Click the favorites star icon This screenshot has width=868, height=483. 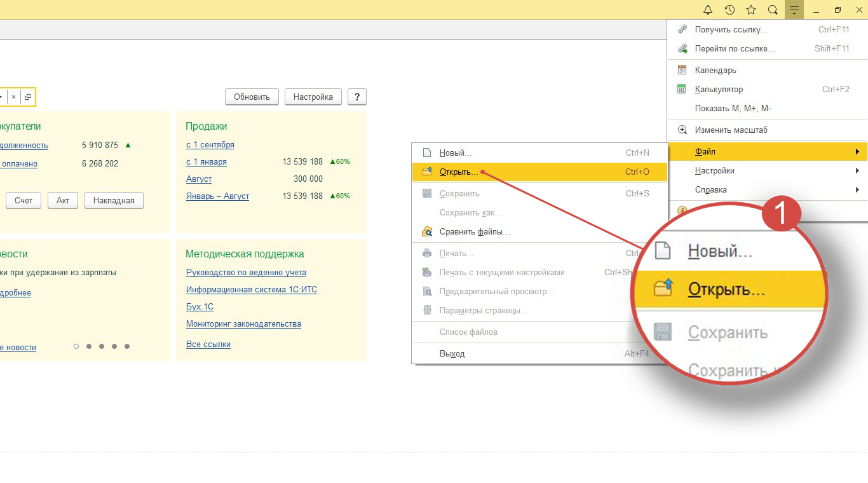pyautogui.click(x=751, y=10)
